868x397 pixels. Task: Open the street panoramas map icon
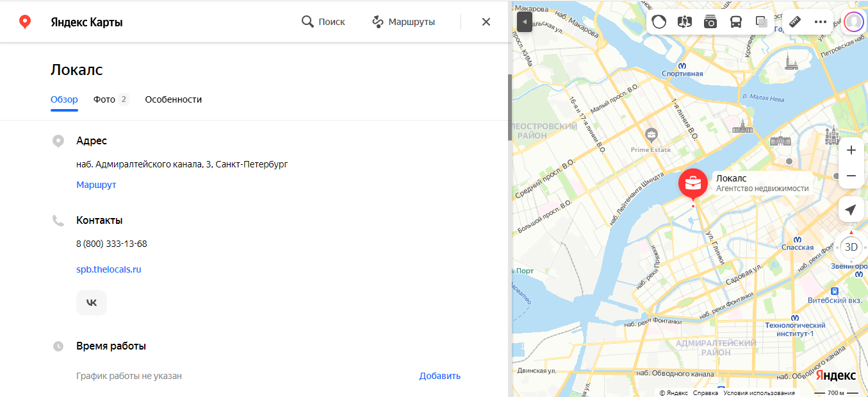point(685,22)
